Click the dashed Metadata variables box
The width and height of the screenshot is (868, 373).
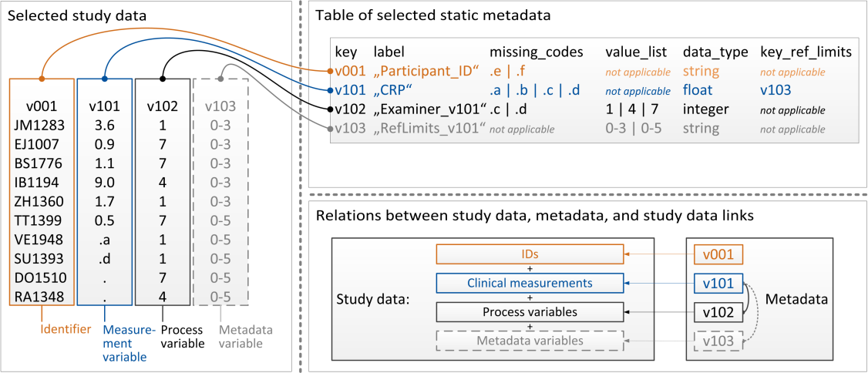530,341
